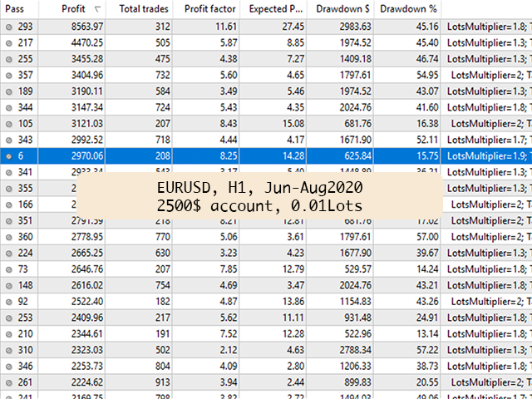Click the pass icon for row 189
Image resolution: width=532 pixels, height=399 pixels.
click(x=9, y=91)
